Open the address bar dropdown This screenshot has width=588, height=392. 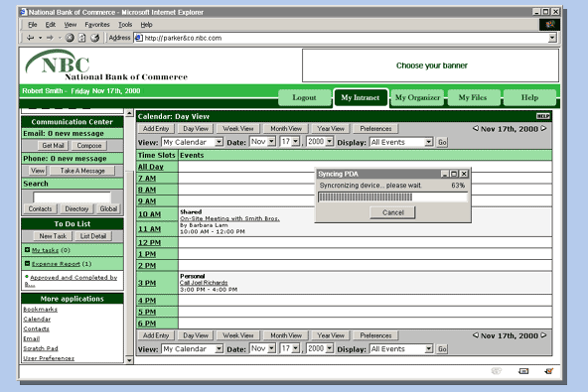point(552,38)
